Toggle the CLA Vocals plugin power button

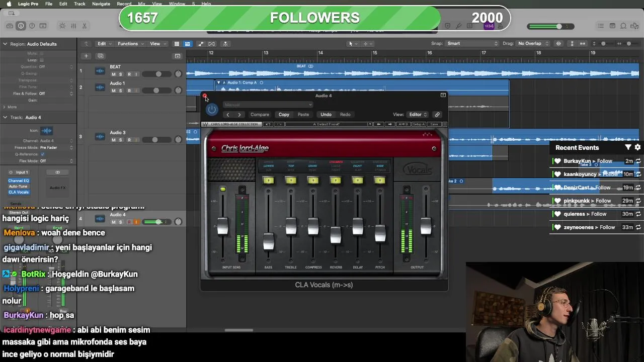pos(212,110)
